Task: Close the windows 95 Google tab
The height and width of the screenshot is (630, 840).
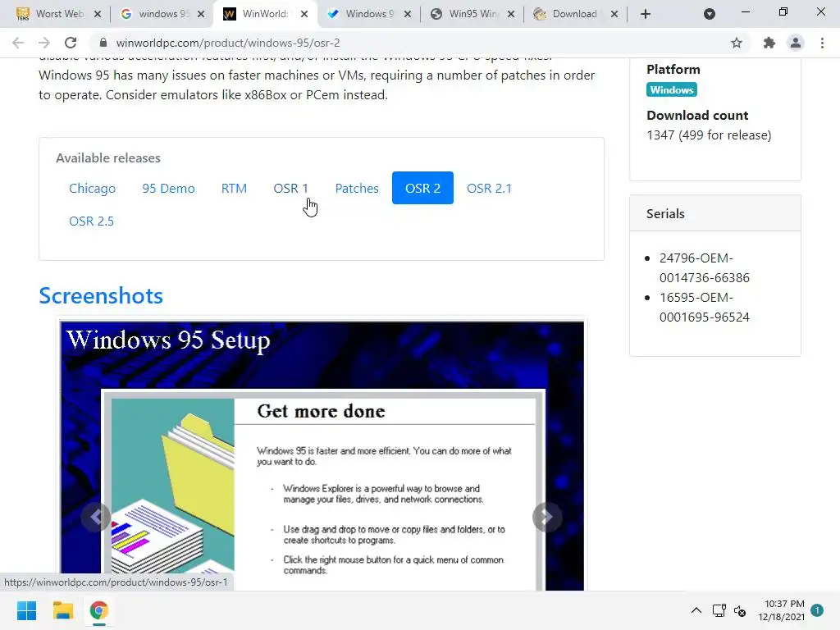Action: tap(201, 14)
